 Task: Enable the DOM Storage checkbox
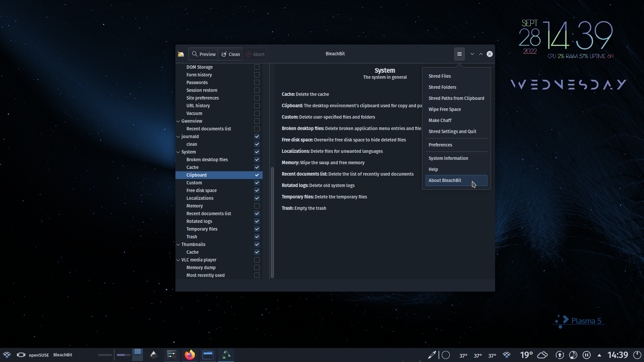coord(257,67)
